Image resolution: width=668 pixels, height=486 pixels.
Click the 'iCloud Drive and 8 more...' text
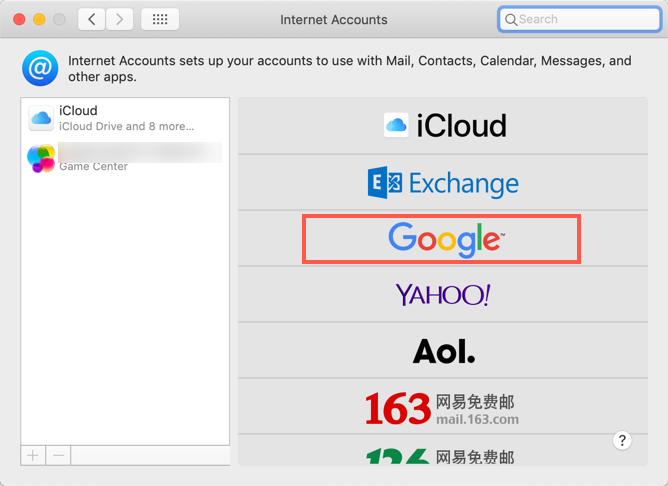pyautogui.click(x=127, y=127)
